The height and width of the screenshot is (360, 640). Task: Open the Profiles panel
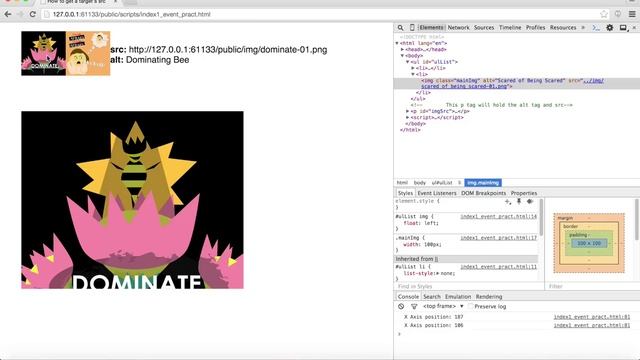536,27
